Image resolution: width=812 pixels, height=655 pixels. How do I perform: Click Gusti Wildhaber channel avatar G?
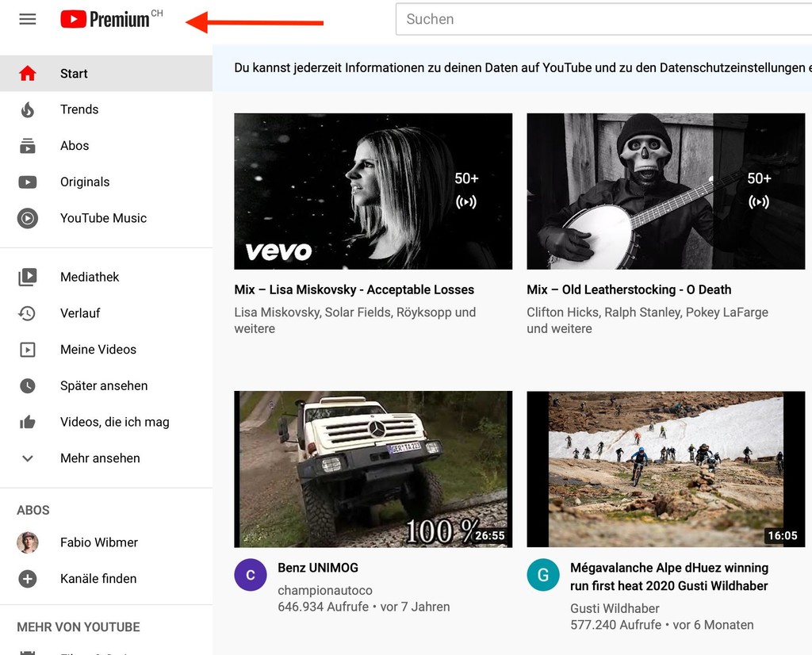[x=542, y=575]
